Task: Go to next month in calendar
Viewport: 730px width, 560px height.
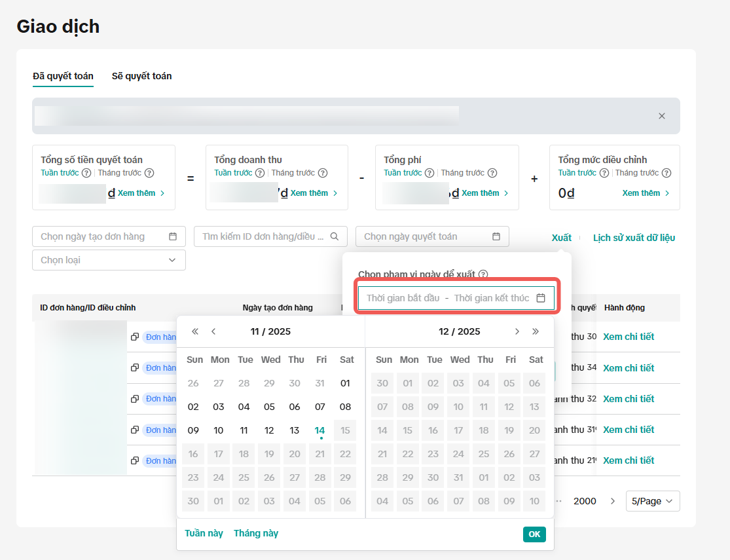Action: click(517, 331)
